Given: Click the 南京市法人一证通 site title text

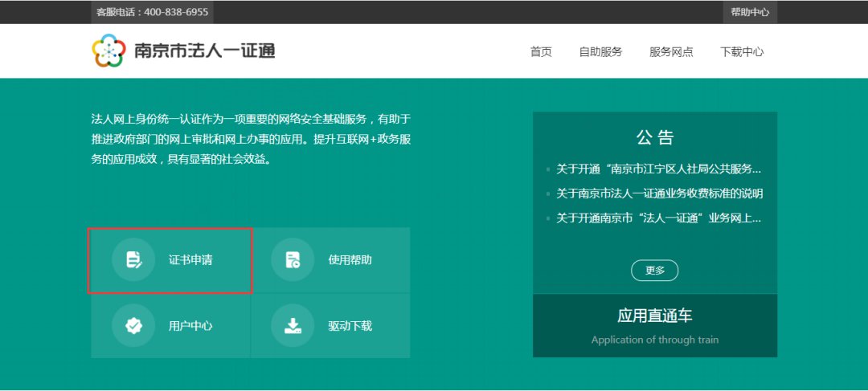Looking at the screenshot, I should coord(204,51).
